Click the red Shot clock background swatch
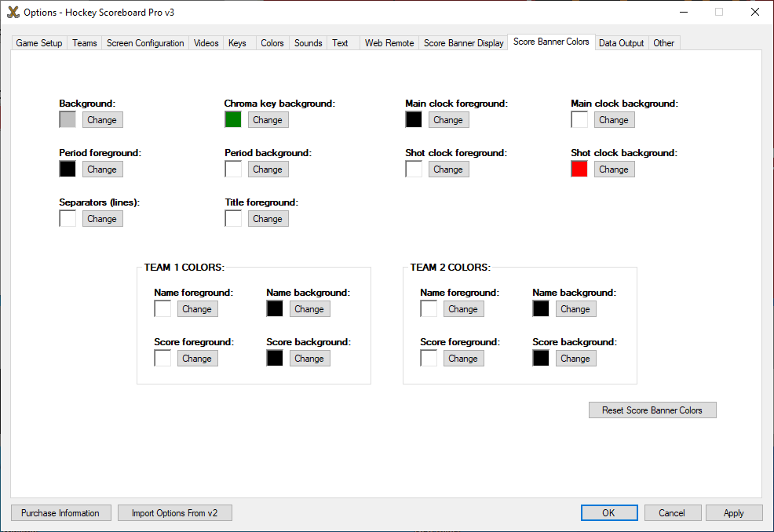The image size is (774, 532). tap(579, 169)
